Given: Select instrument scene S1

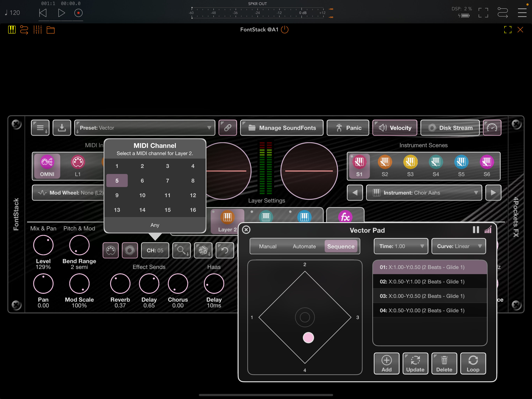Looking at the screenshot, I should click(359, 166).
